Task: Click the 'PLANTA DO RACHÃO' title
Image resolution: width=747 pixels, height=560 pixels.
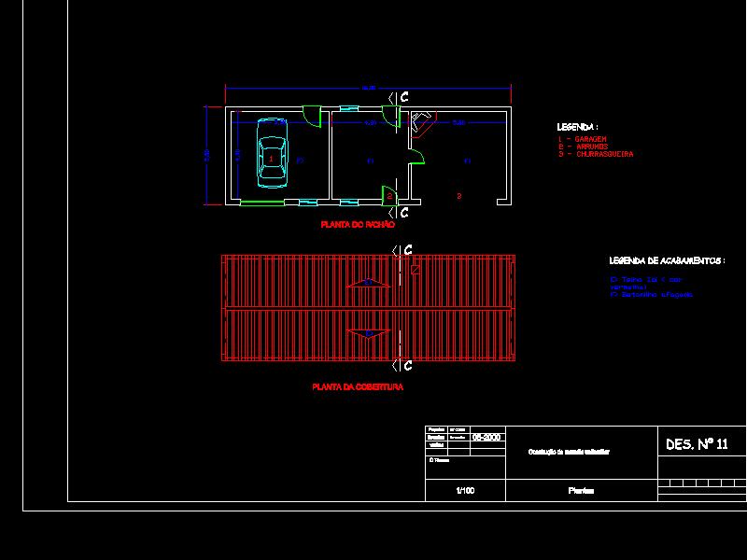Action: point(358,225)
